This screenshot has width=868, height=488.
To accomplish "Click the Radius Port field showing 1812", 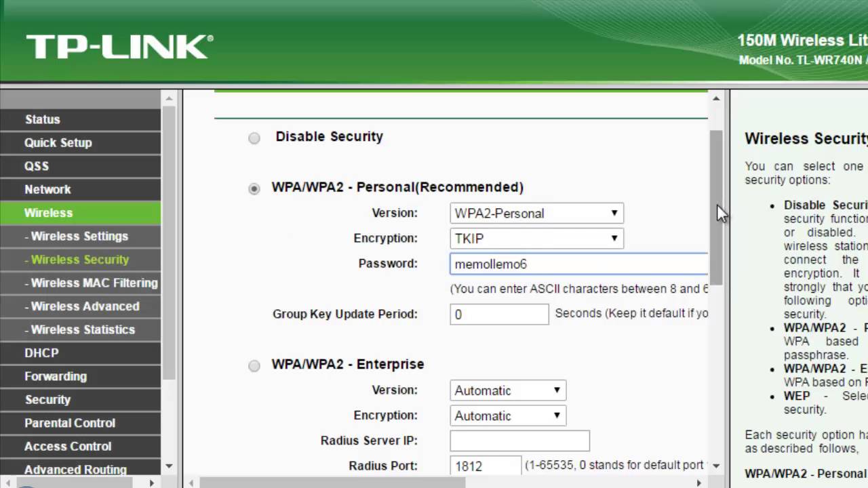I will (x=486, y=466).
